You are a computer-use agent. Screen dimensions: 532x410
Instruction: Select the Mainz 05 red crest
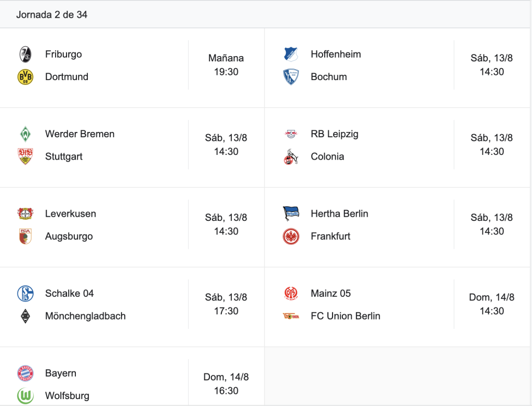[x=291, y=294]
